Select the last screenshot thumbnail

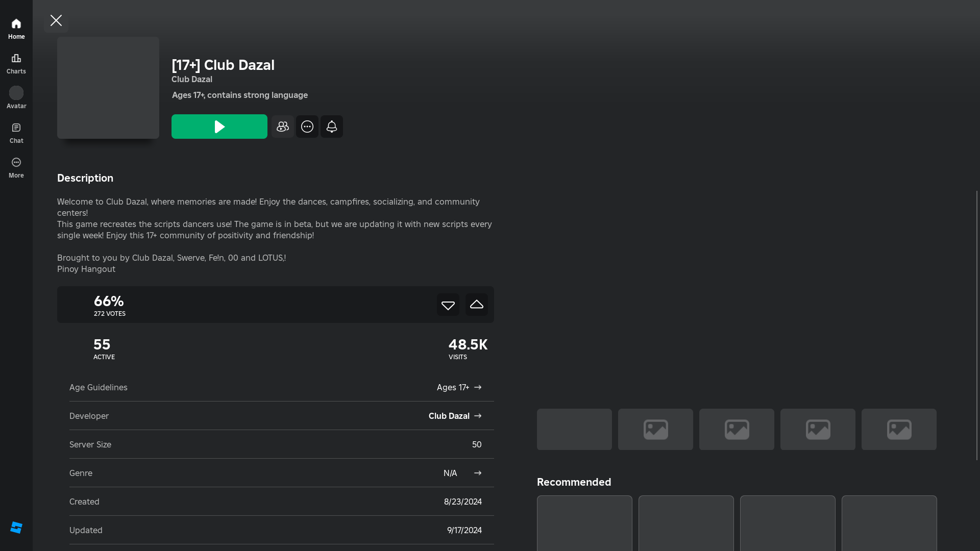tap(899, 429)
